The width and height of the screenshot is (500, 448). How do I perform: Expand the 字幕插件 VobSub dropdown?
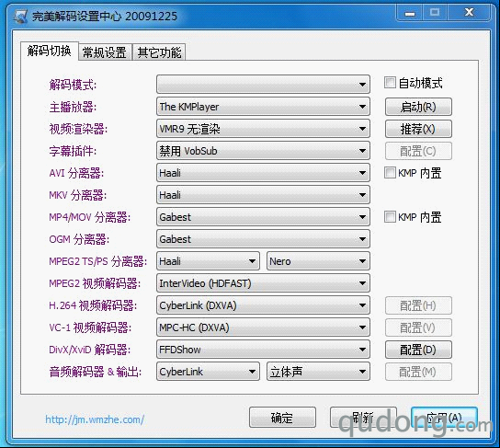[x=263, y=151]
